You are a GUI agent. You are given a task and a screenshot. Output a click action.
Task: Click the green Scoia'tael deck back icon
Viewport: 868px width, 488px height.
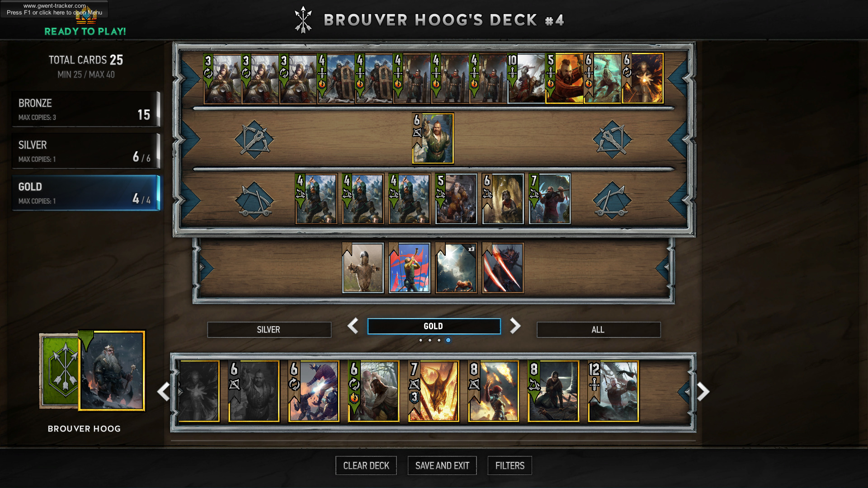[60, 371]
